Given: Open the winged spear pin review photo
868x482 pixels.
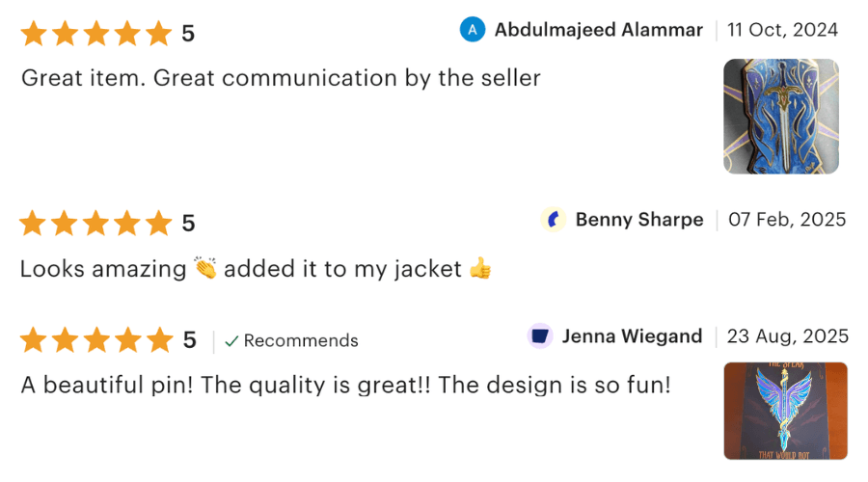Looking at the screenshot, I should 786,411.
